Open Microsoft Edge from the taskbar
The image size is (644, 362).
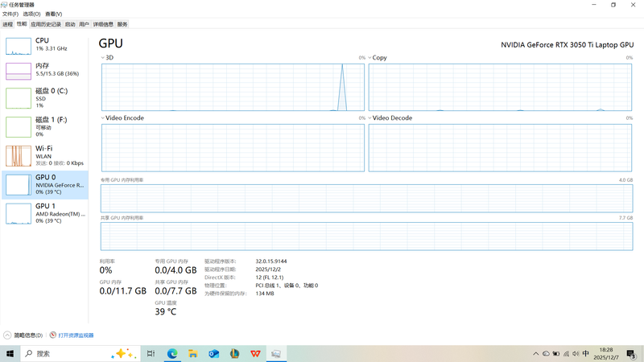pos(172,354)
